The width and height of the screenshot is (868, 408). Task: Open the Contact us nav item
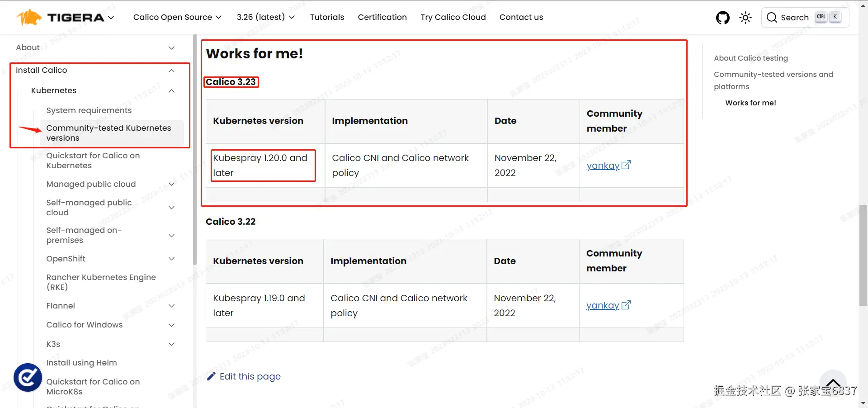521,17
